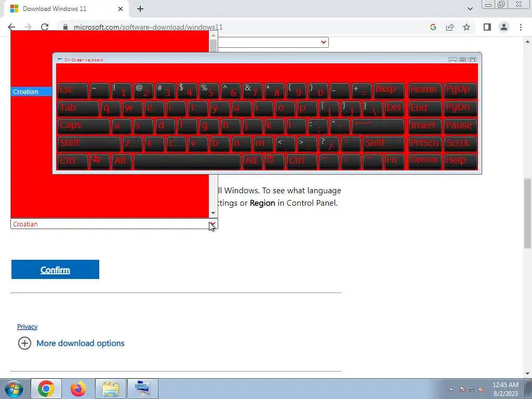Click the Bksp key on the on-screen keyboard
This screenshot has width=532, height=399.
tap(389, 90)
